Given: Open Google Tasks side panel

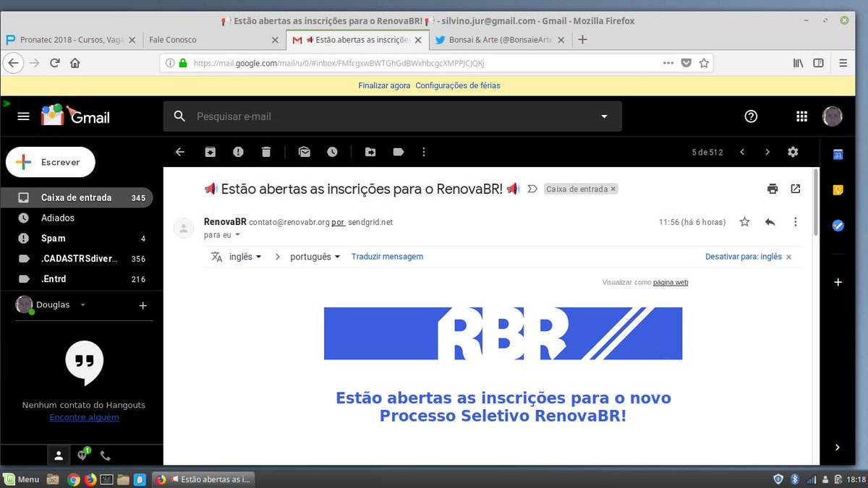Looking at the screenshot, I should 838,226.
